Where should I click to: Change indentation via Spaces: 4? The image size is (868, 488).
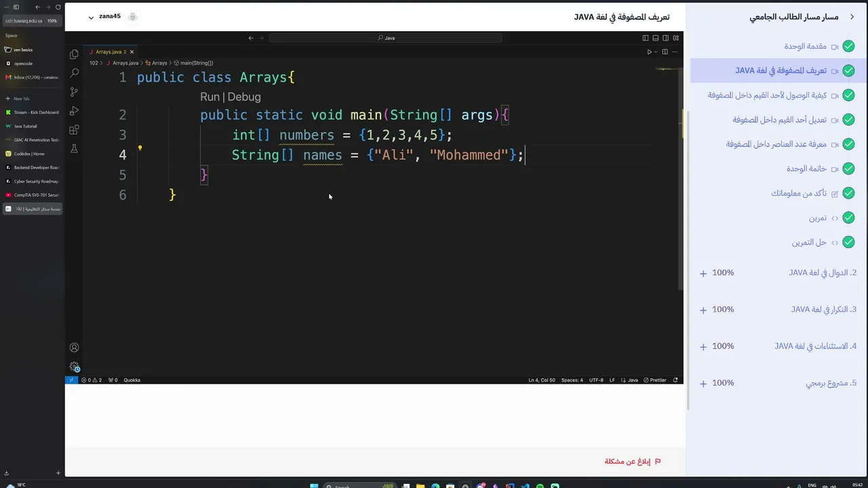point(572,380)
